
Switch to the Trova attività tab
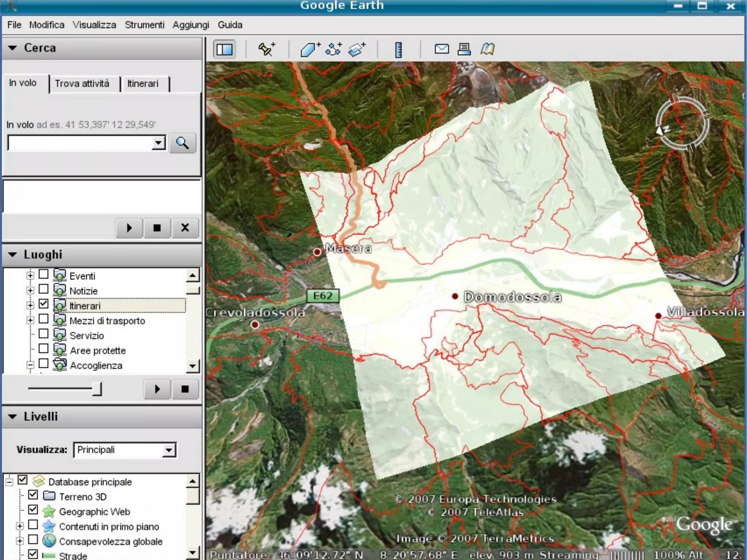[82, 83]
